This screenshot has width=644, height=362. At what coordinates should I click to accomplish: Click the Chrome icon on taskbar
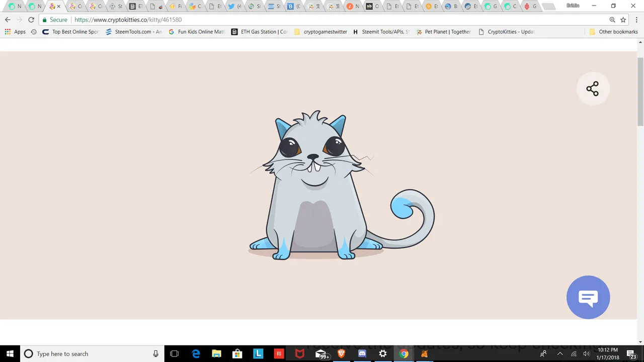point(404,353)
